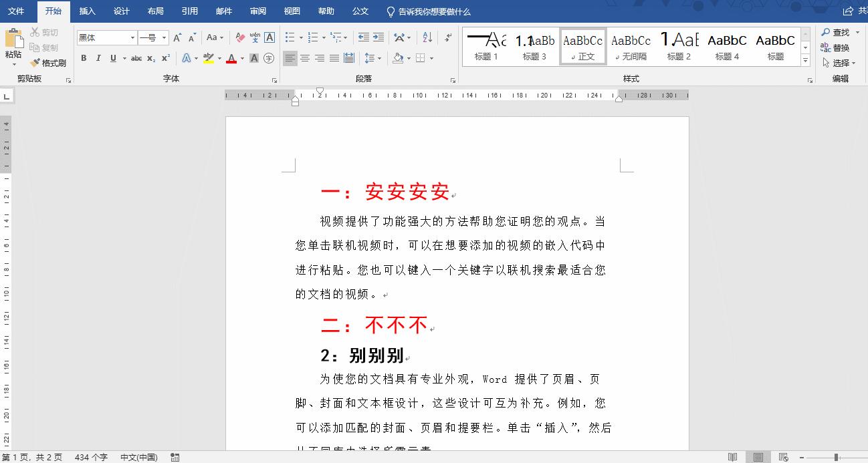The image size is (868, 463).
Task: Toggle bold formatting
Action: click(84, 58)
